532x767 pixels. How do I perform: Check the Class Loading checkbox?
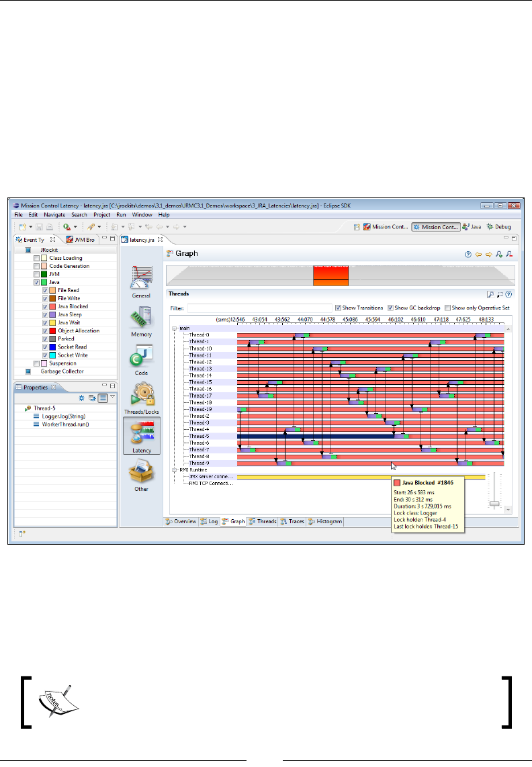click(x=36, y=259)
